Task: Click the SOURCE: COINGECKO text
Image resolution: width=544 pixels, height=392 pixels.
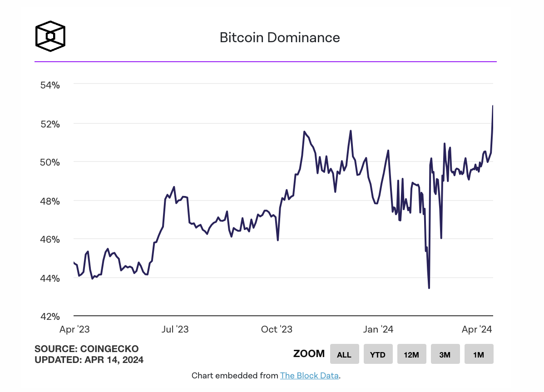Action: [87, 349]
